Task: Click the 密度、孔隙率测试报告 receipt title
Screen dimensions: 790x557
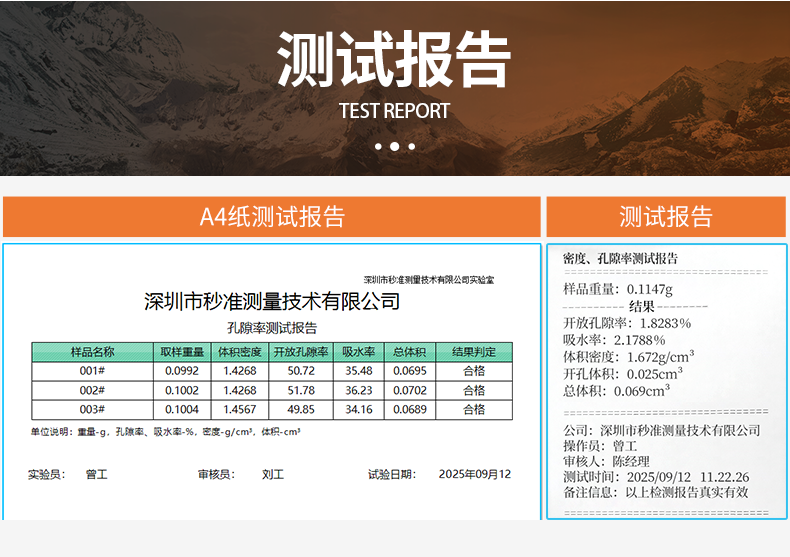Action: [621, 258]
